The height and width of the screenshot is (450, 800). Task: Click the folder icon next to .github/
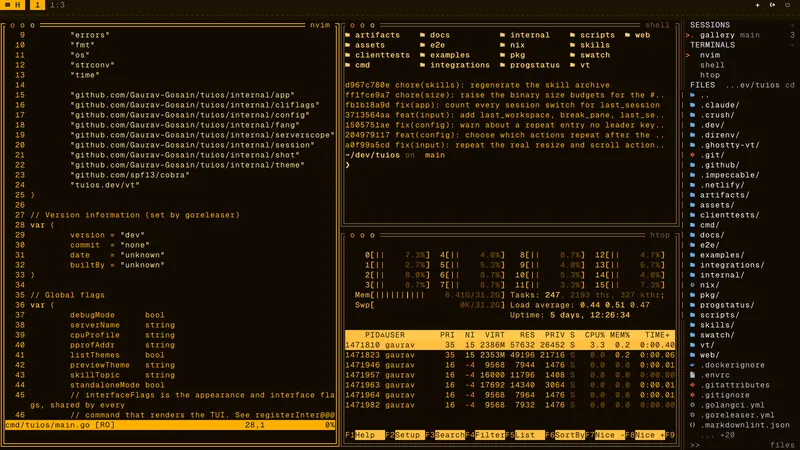coord(692,165)
